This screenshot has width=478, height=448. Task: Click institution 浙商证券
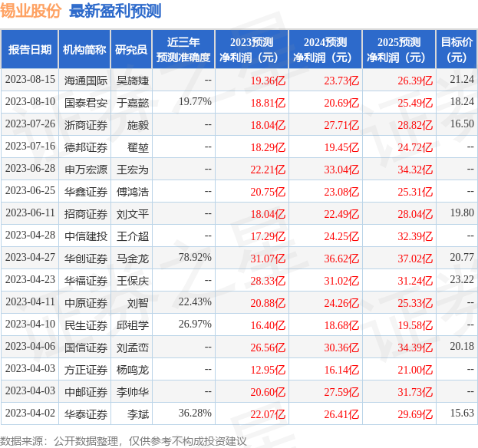tap(86, 125)
